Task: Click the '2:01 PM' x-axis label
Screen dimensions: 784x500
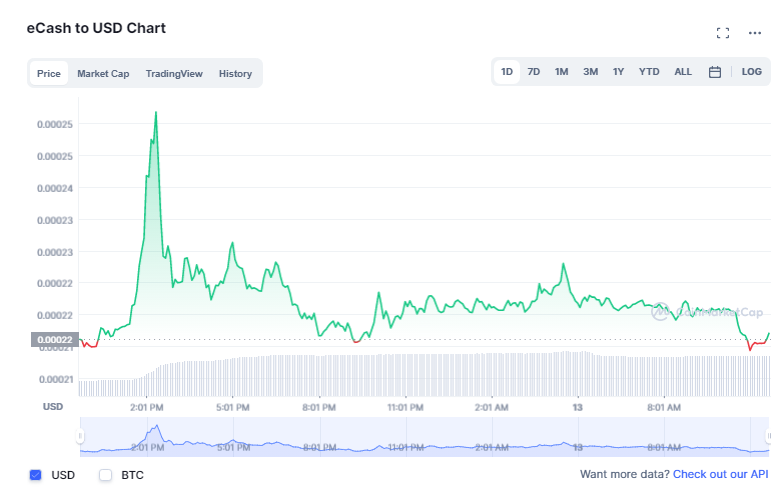Action: click(x=146, y=408)
